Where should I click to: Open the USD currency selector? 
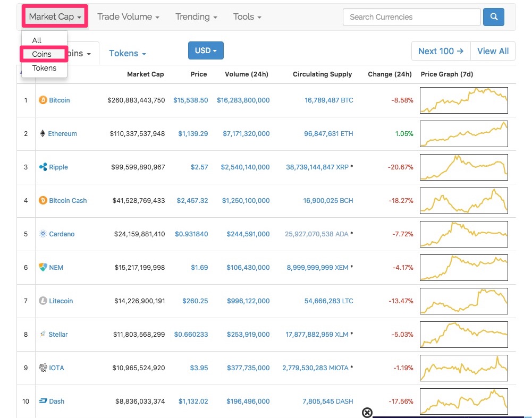206,50
